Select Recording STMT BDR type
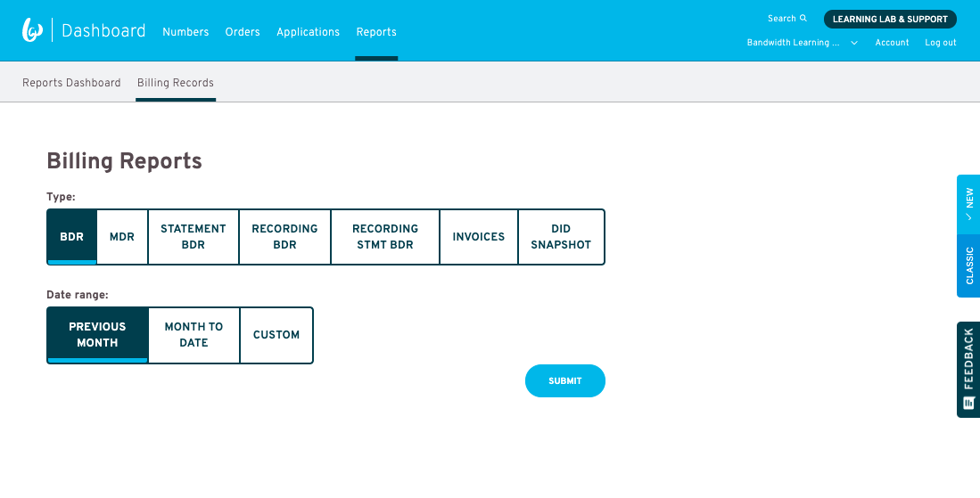Image resolution: width=980 pixels, height=498 pixels. (x=385, y=237)
